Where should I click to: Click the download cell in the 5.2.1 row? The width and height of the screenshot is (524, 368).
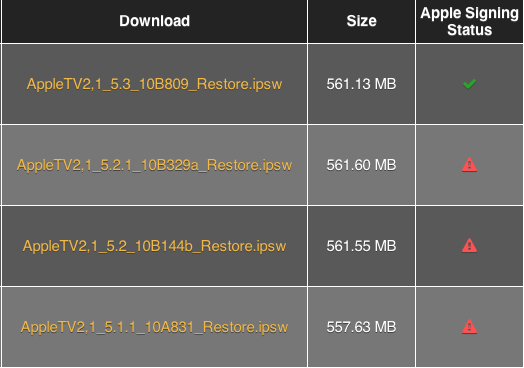(154, 165)
